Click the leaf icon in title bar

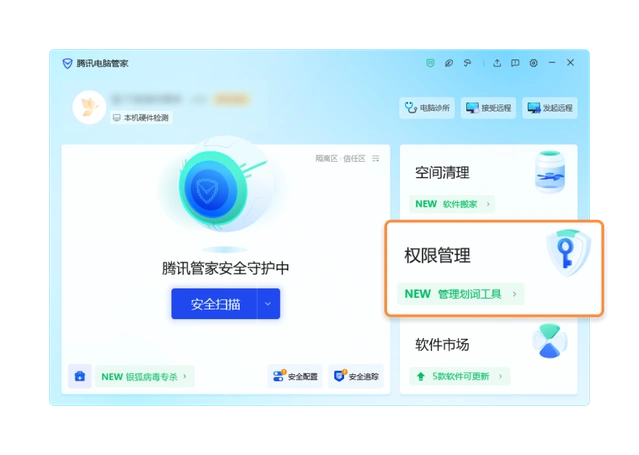(449, 63)
